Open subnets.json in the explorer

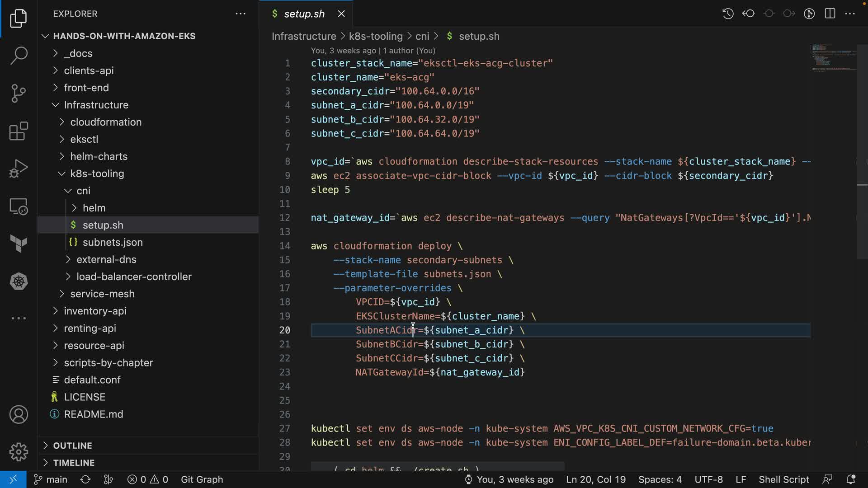(x=113, y=242)
